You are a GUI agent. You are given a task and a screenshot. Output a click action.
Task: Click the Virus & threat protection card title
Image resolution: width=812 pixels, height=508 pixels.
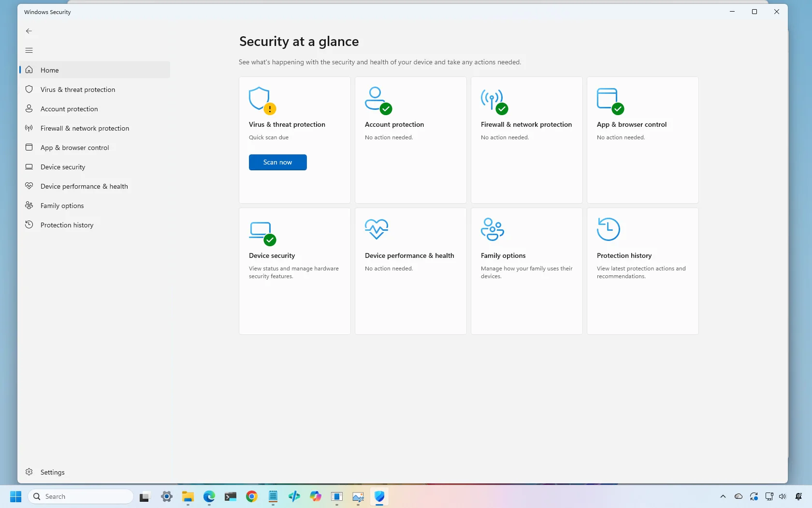(x=287, y=124)
